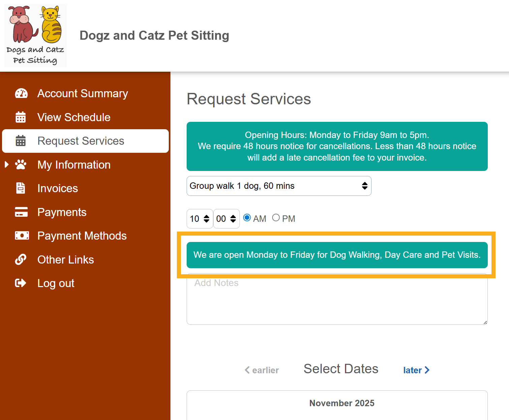The height and width of the screenshot is (420, 509).
Task: Click the Payments card icon
Action: pyautogui.click(x=21, y=212)
